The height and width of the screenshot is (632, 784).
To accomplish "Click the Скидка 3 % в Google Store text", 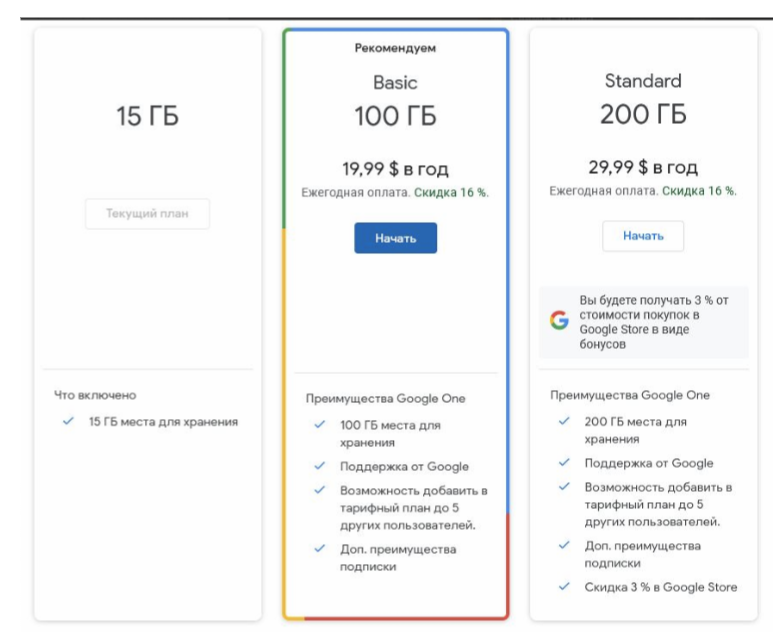I will [661, 587].
